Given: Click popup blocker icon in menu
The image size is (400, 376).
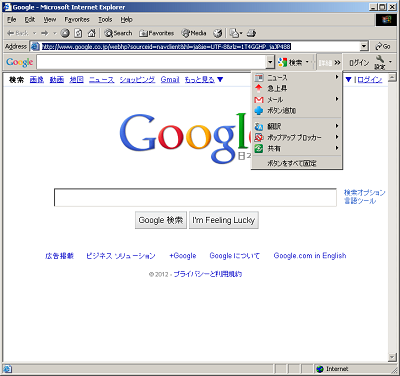Looking at the screenshot, I should [259, 137].
